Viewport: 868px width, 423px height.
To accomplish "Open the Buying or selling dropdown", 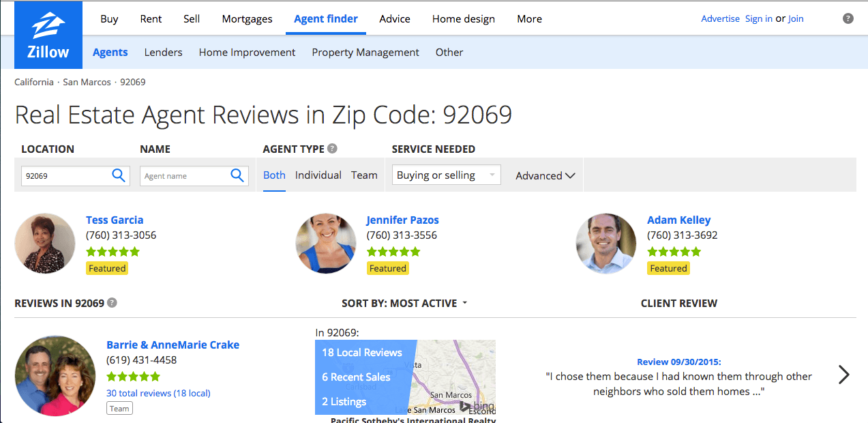I will (446, 175).
